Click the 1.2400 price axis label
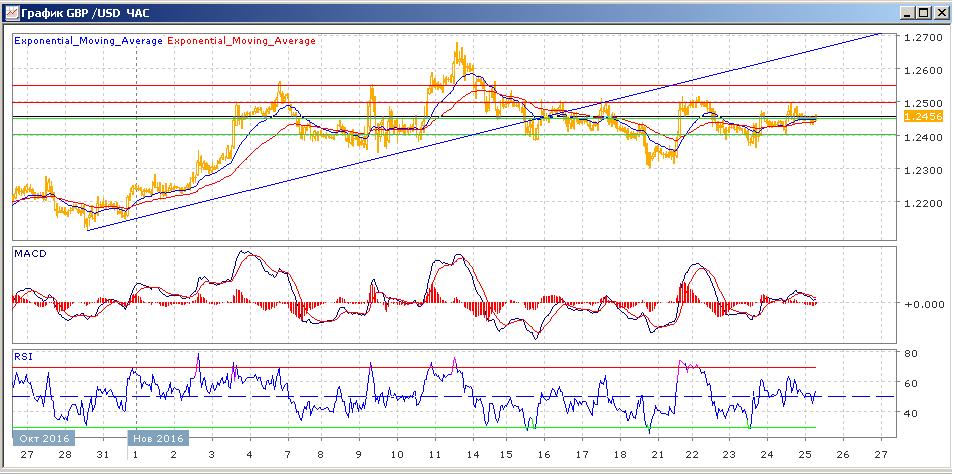Viewport: 953px width, 474px height. coord(925,137)
